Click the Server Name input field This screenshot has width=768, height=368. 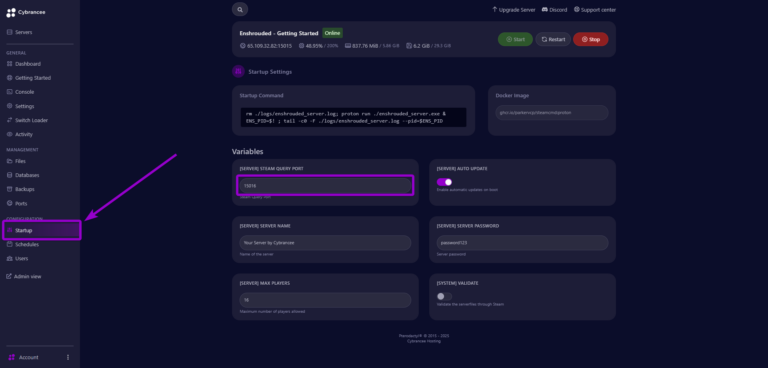click(325, 243)
